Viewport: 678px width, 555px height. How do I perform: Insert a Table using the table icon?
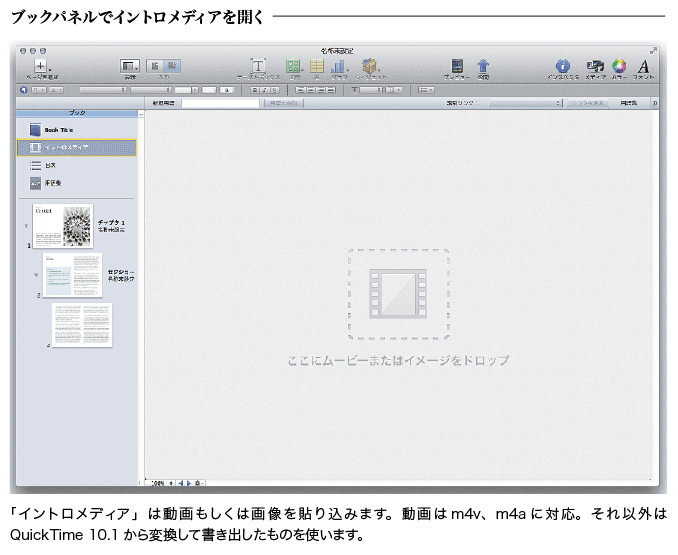tap(317, 66)
